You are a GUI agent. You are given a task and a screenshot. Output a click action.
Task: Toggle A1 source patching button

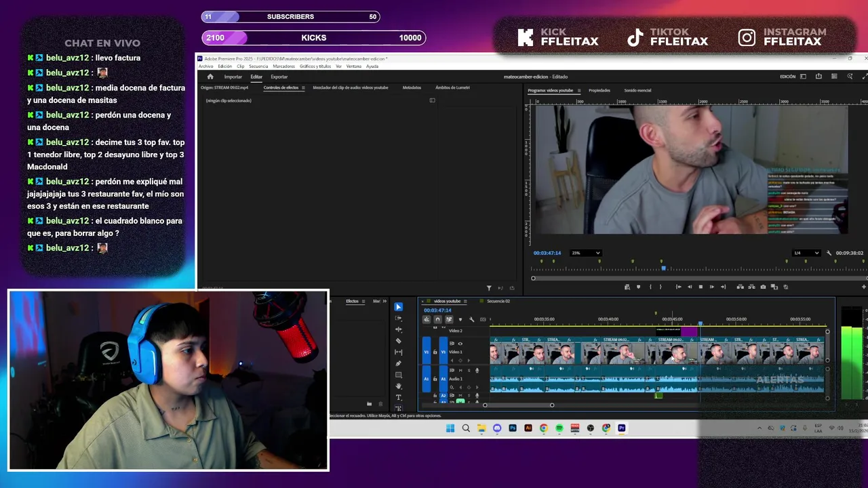[427, 379]
